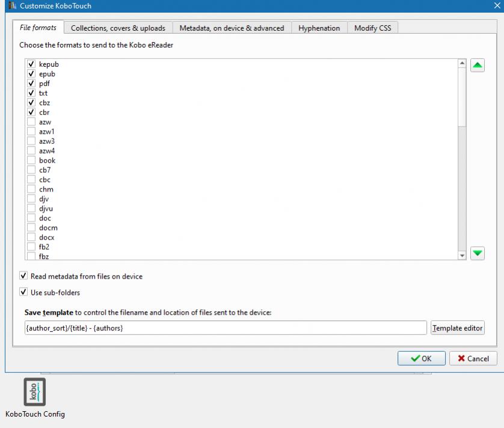Enable the azw format checkbox
The height and width of the screenshot is (428, 504).
coord(31,122)
